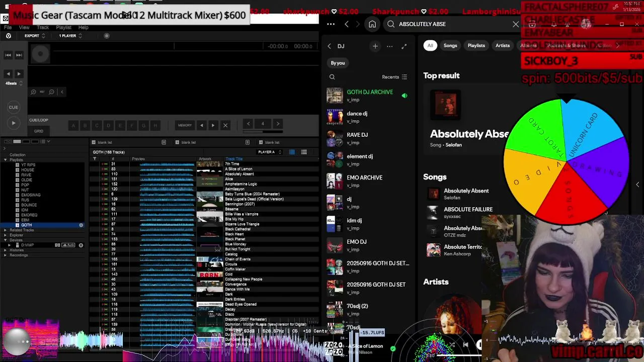644x362 pixels.
Task: Search within Spotify library magnifier
Action: 332,77
